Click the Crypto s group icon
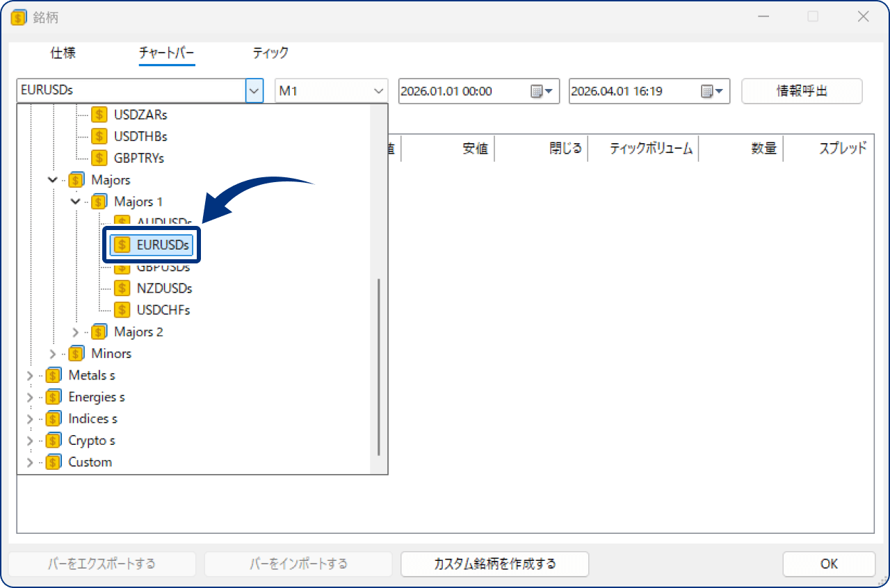 coord(54,440)
